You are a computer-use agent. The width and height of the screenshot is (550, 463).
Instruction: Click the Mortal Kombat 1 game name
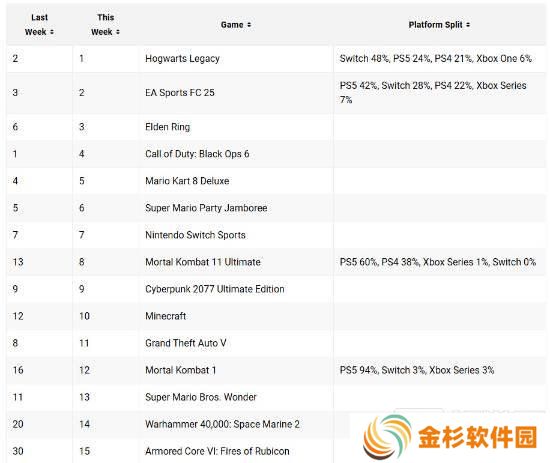(x=181, y=370)
